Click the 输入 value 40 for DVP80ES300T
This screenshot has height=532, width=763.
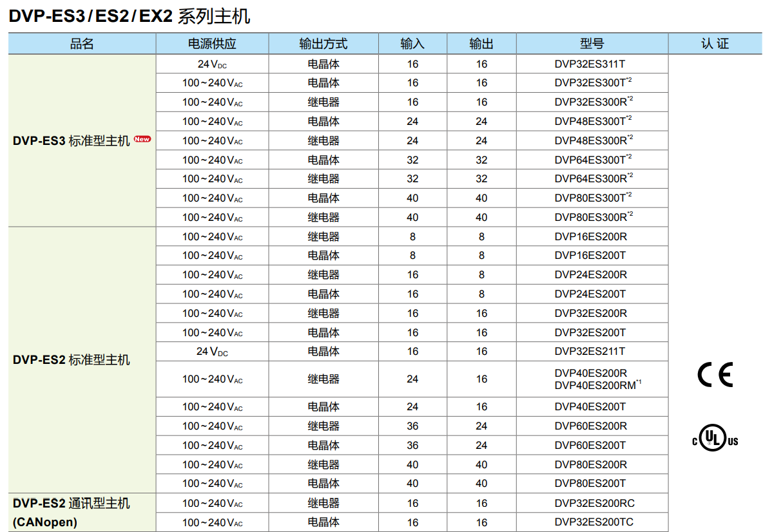tap(413, 198)
